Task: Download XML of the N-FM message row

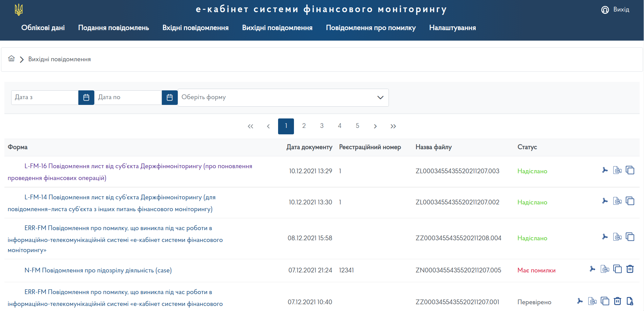Action: tap(605, 269)
